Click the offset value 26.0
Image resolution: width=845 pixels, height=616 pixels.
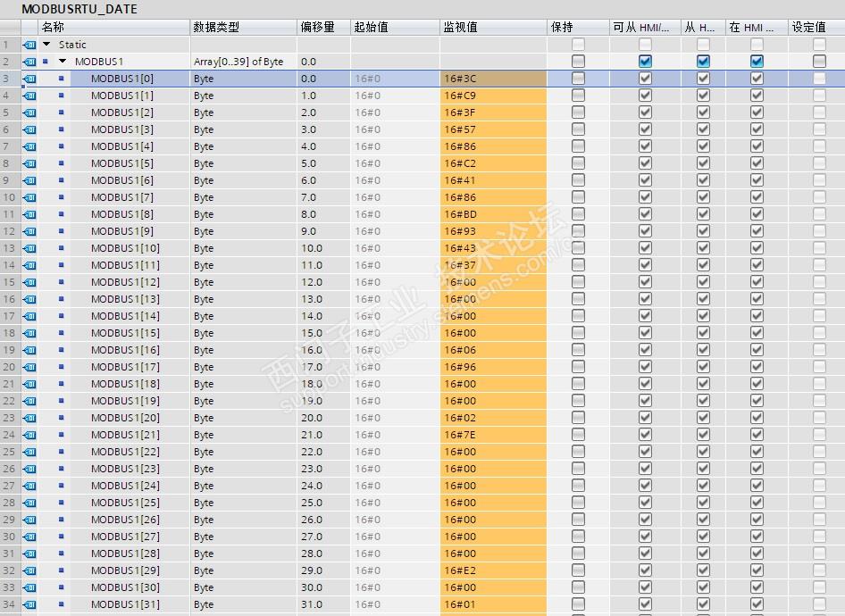312,520
